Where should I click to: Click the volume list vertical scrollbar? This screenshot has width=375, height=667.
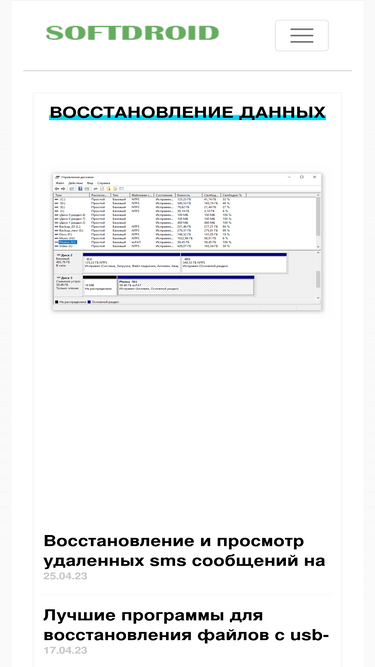tap(318, 222)
